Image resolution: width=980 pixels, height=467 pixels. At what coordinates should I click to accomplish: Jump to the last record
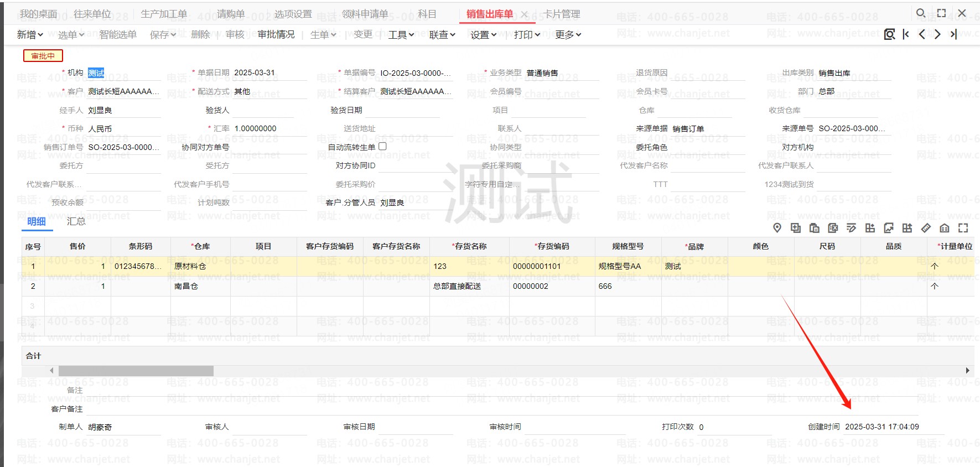(x=953, y=34)
